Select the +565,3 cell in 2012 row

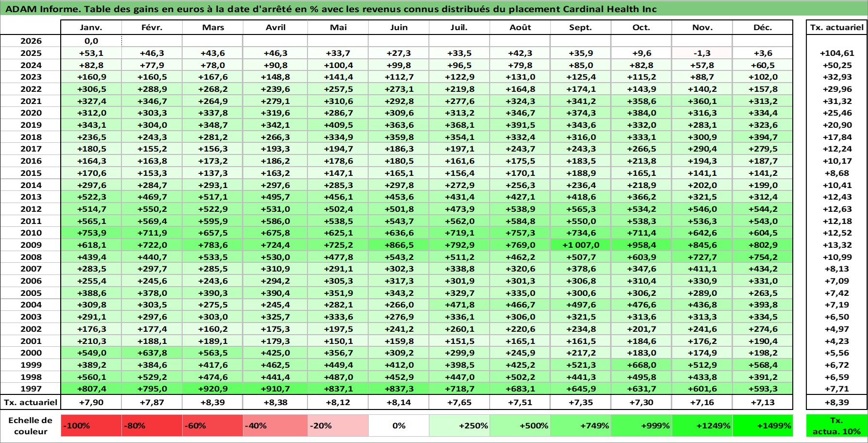pos(581,209)
